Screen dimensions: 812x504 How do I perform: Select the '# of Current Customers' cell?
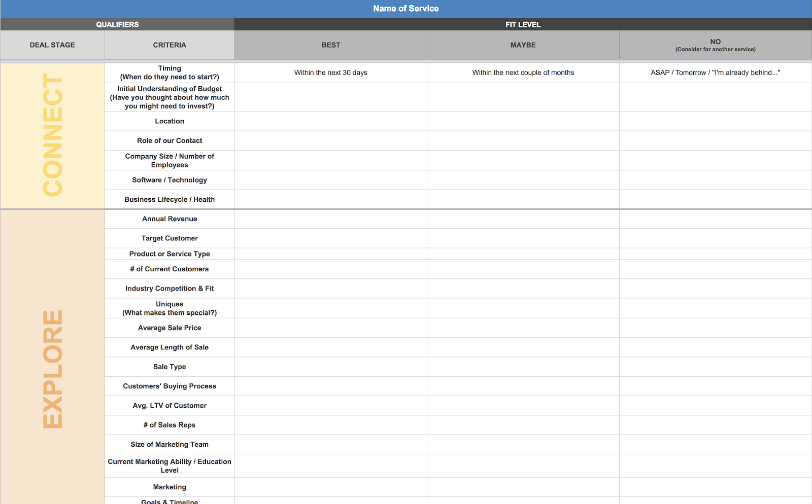pos(170,269)
